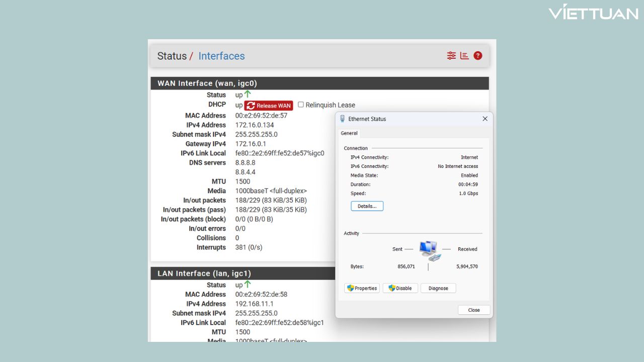The width and height of the screenshot is (644, 362).
Task: Open the interface options sliders icon
Action: tap(451, 55)
